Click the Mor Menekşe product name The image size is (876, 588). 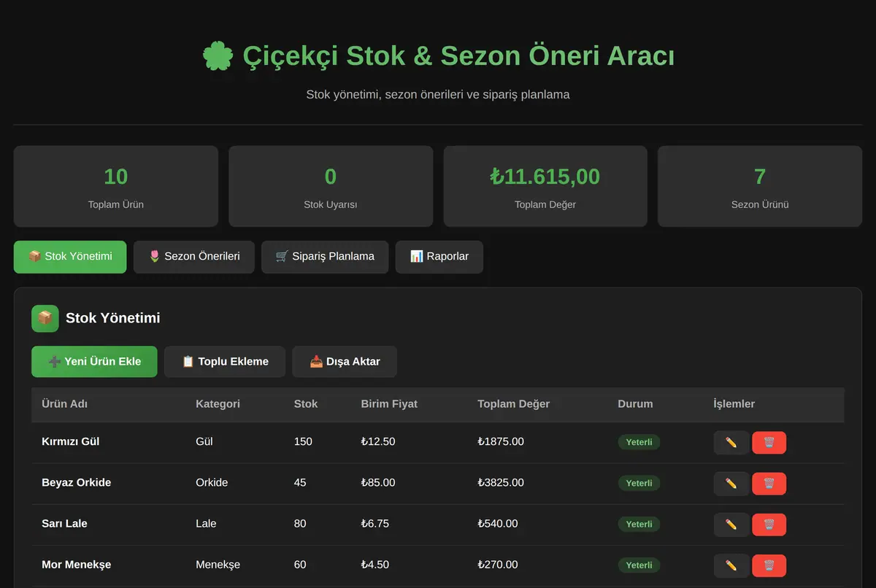(77, 565)
